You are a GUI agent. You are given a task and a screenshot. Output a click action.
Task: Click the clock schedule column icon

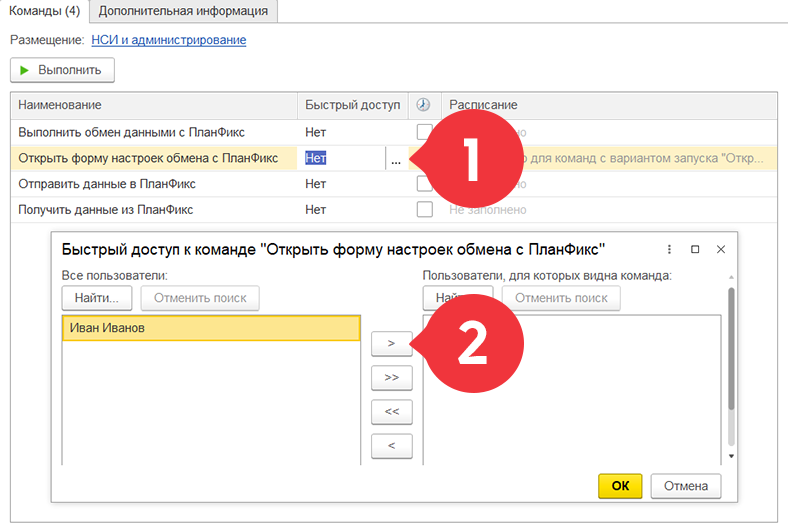click(424, 104)
